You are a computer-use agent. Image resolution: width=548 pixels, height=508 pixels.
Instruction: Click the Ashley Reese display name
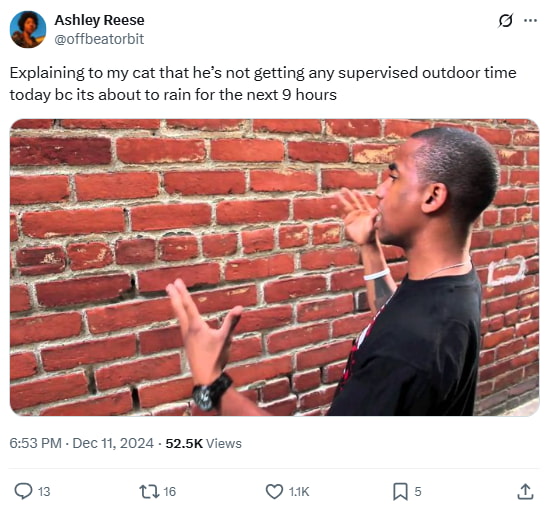pyautogui.click(x=99, y=20)
